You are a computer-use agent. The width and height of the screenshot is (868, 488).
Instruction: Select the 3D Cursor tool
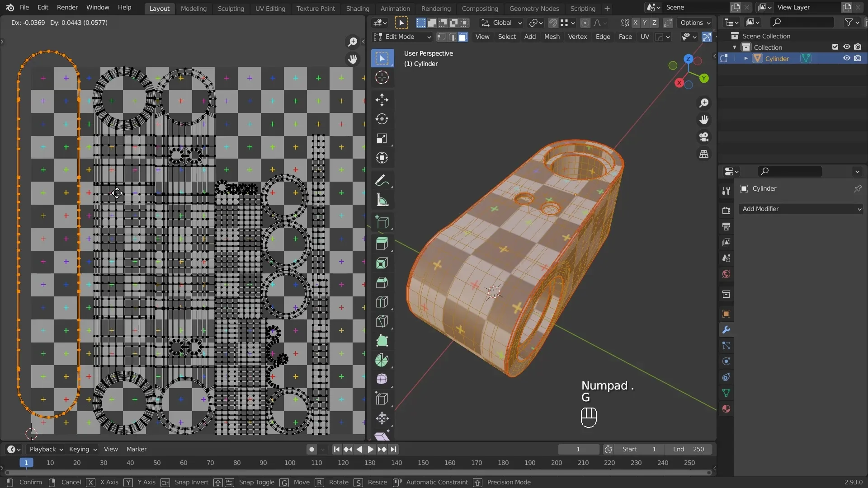tap(382, 78)
